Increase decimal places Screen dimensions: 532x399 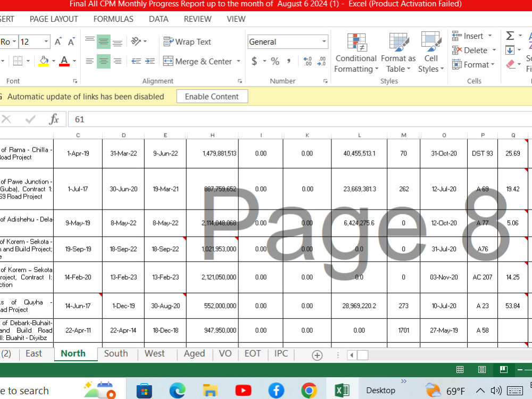[307, 61]
